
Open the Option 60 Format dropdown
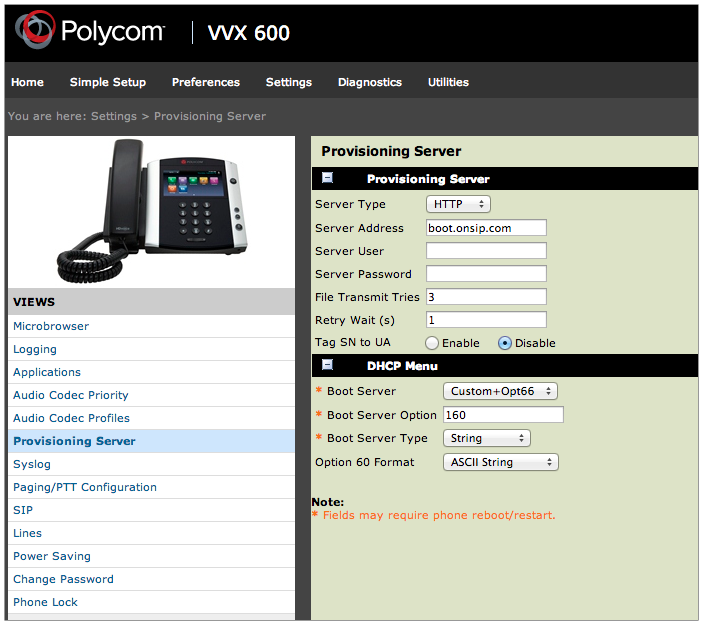[x=501, y=462]
